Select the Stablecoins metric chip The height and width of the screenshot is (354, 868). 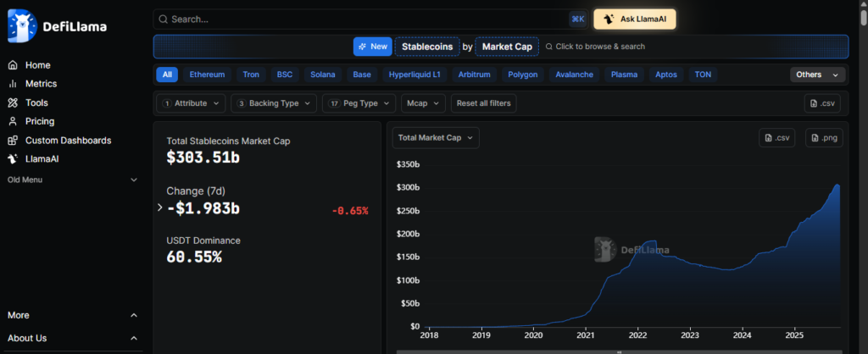(427, 47)
